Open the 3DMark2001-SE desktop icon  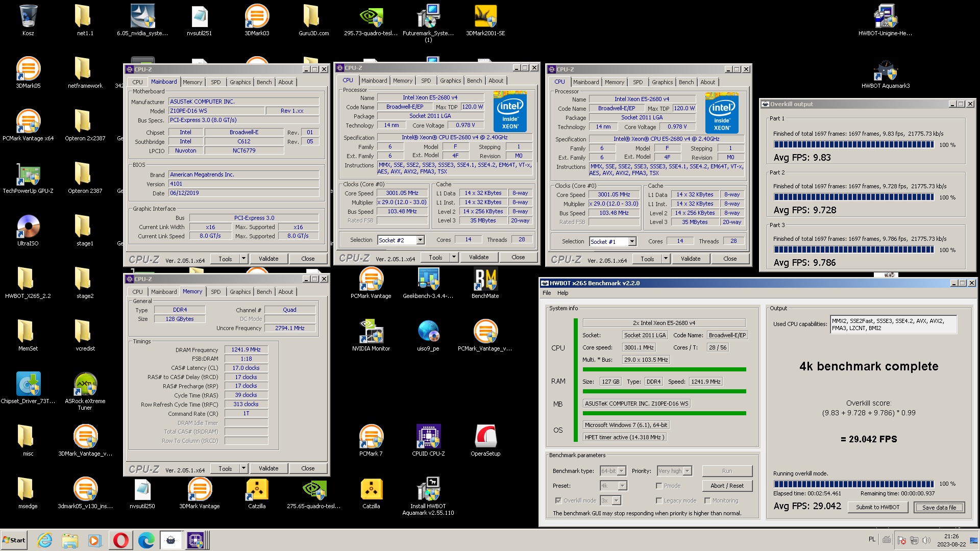pos(485,19)
